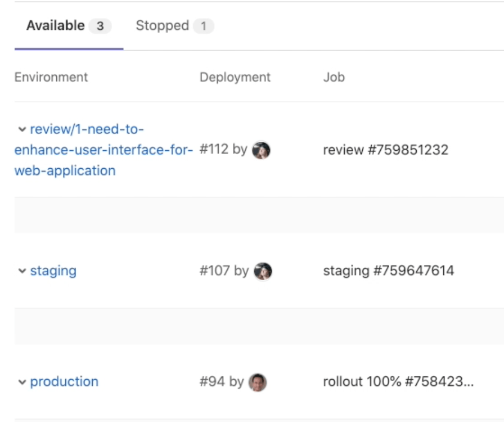Viewport: 504px width, 422px height.
Task: Click deployment number #112
Action: [x=214, y=150]
